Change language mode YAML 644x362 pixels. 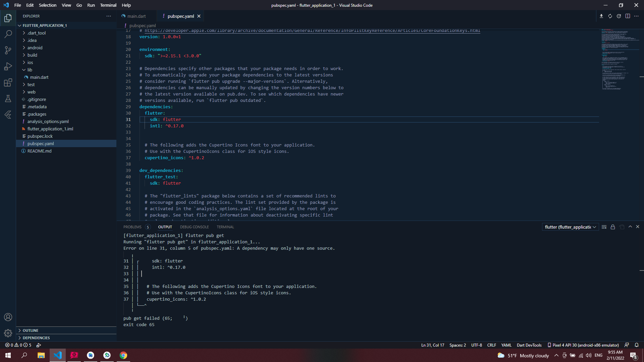click(506, 345)
